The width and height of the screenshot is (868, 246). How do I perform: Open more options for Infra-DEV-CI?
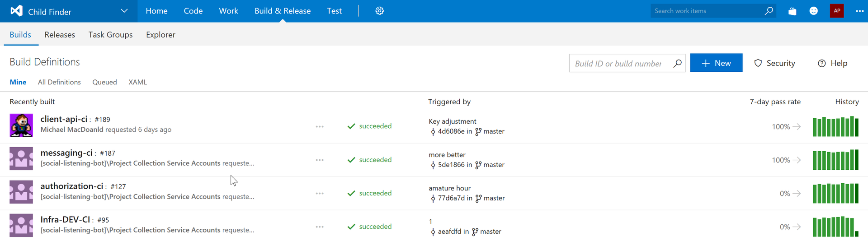click(x=320, y=227)
